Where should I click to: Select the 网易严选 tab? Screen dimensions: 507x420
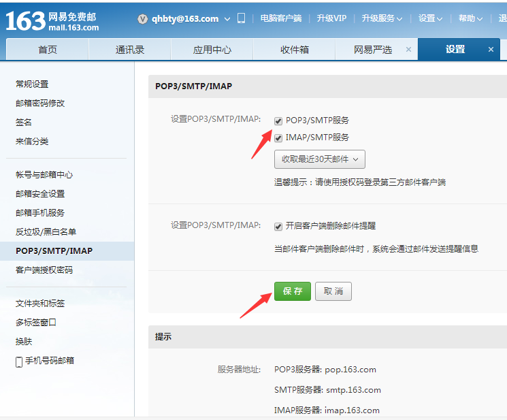pos(372,50)
